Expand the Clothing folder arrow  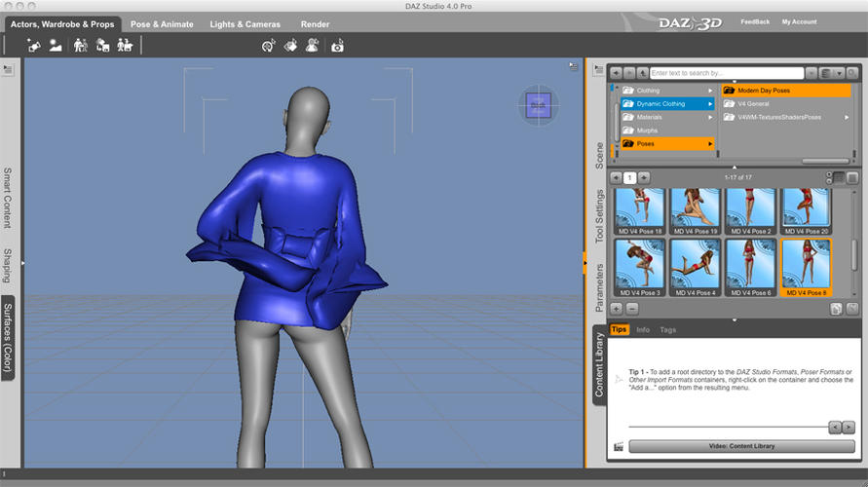point(710,91)
